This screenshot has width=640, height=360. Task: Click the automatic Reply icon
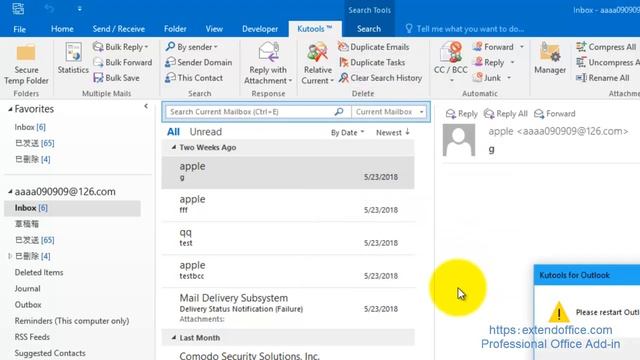478,62
